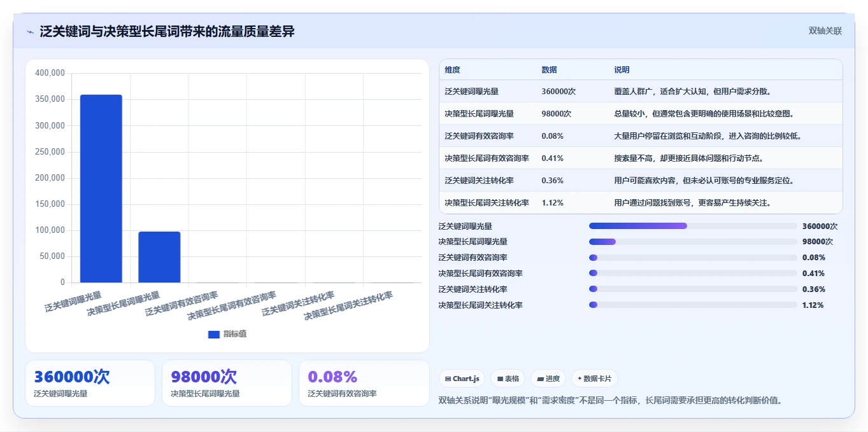
Task: Click the 决策型长尾词关注转化率 progress bar
Action: coord(693,305)
